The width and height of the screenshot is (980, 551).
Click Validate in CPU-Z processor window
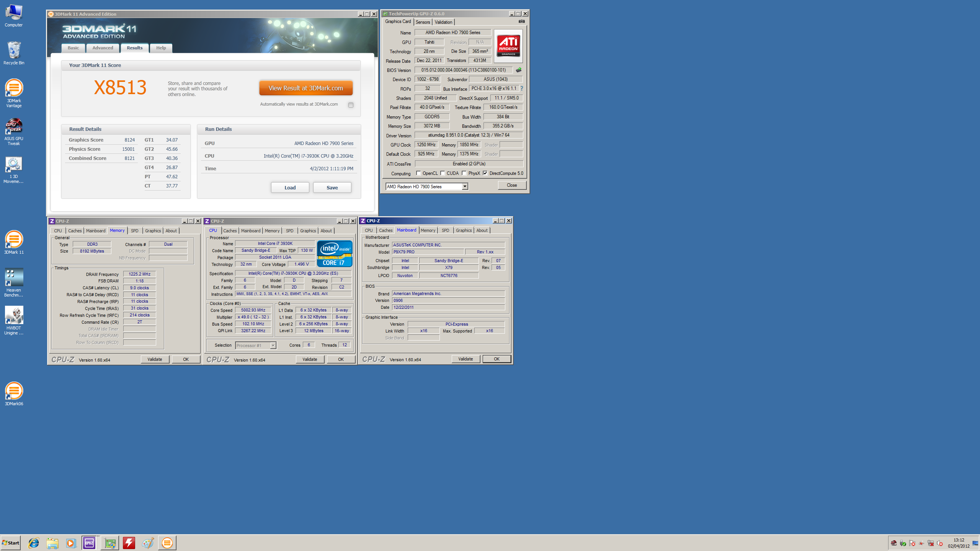(x=310, y=359)
